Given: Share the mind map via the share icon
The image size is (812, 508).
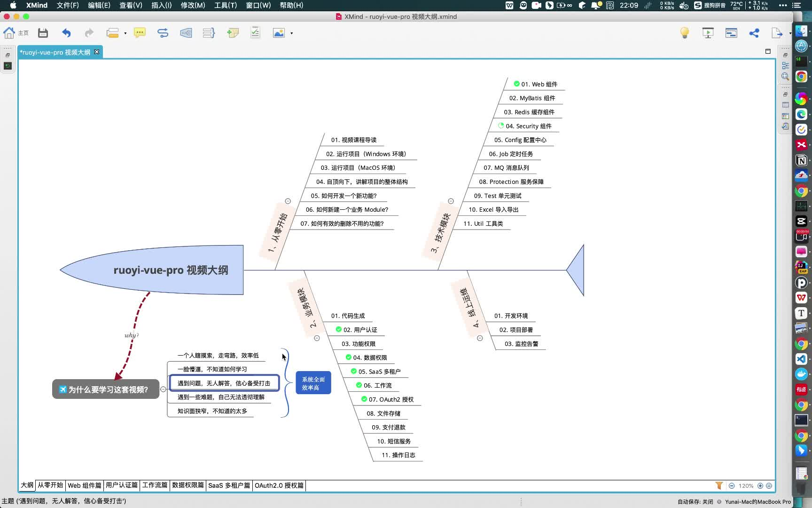Looking at the screenshot, I should 754,33.
